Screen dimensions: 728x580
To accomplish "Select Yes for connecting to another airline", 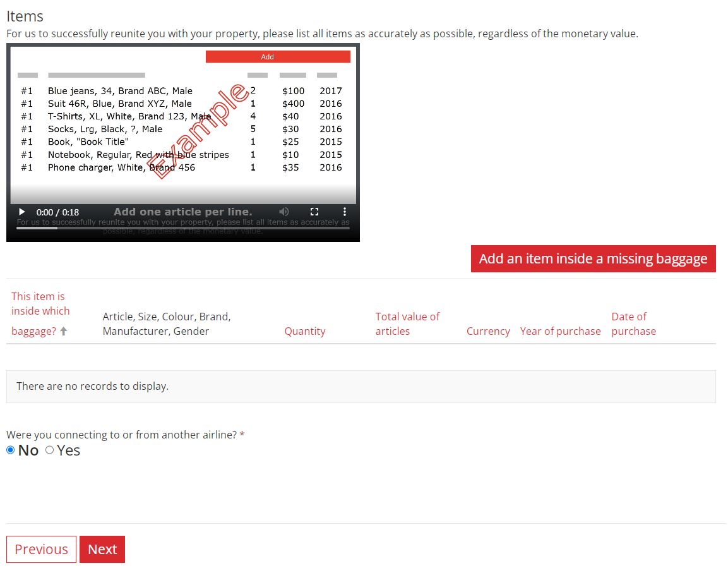I will [x=50, y=450].
